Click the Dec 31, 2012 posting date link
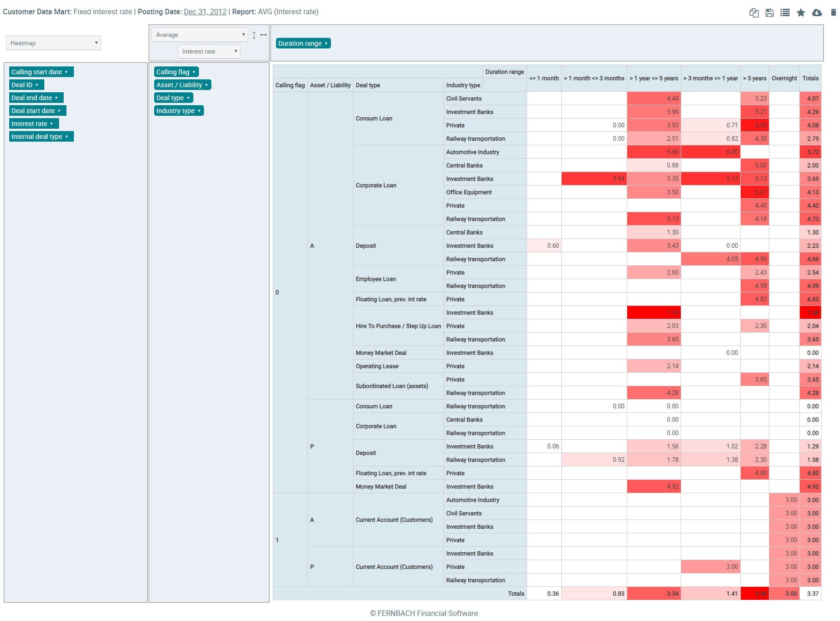 point(205,12)
